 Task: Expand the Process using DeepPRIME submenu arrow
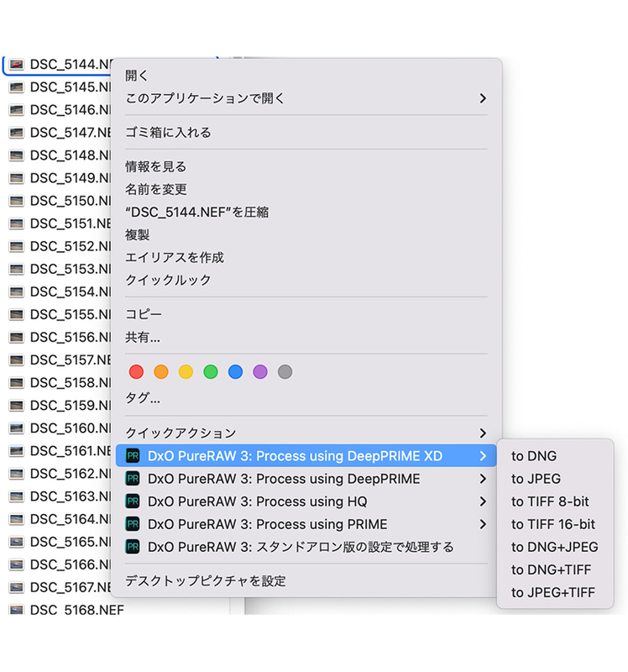pos(483,479)
